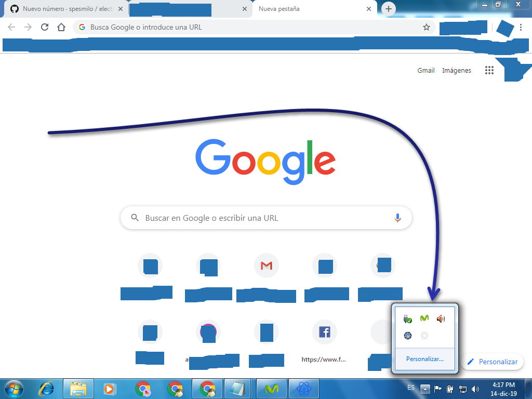The image size is (532, 399).
Task: Open Windows Media Player from taskbar
Action: pyautogui.click(x=110, y=389)
